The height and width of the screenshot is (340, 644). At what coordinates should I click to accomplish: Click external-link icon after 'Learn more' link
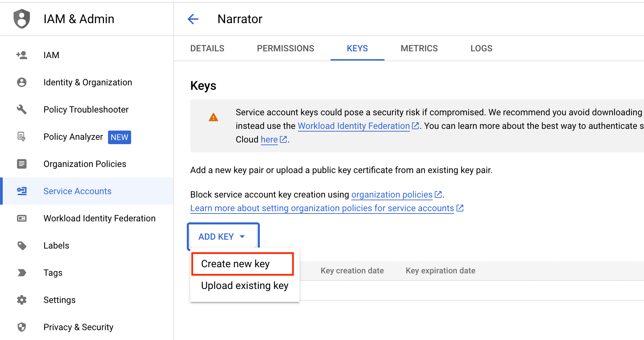(x=460, y=208)
